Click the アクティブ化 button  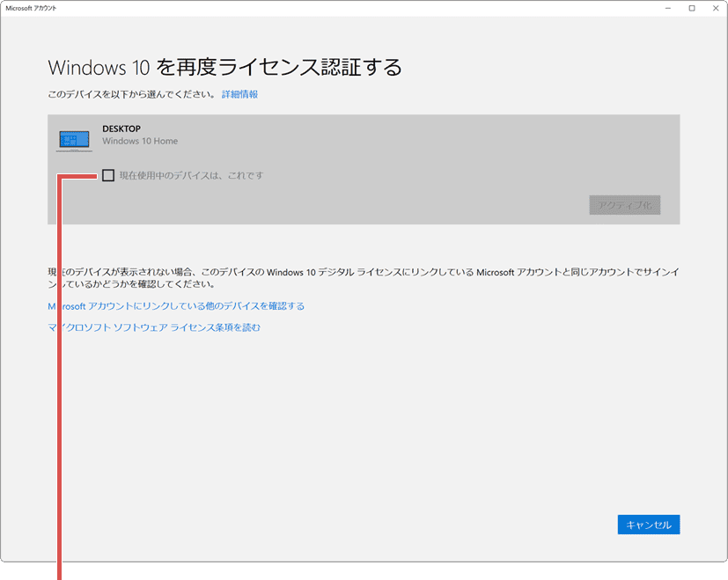(x=624, y=204)
